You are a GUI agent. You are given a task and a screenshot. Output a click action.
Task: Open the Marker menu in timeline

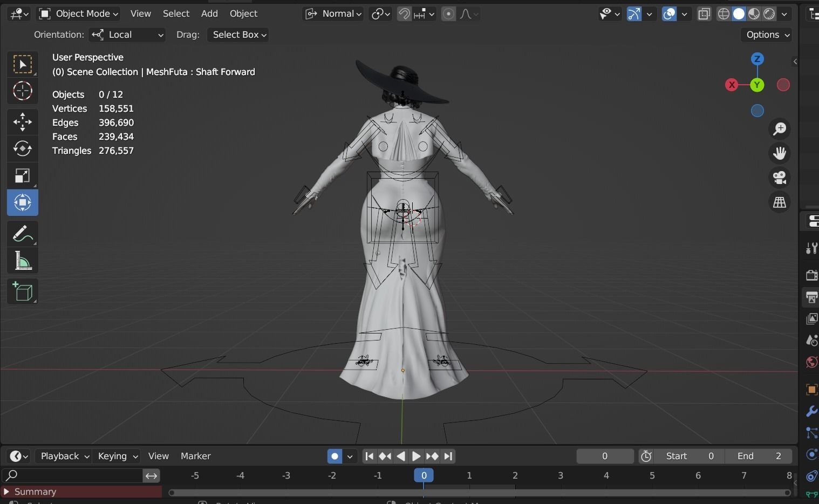195,456
